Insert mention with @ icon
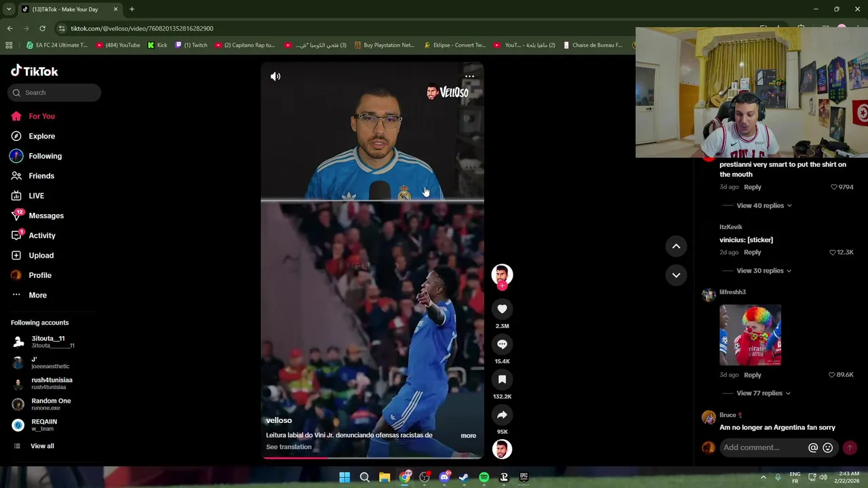The image size is (868, 488). (x=813, y=447)
